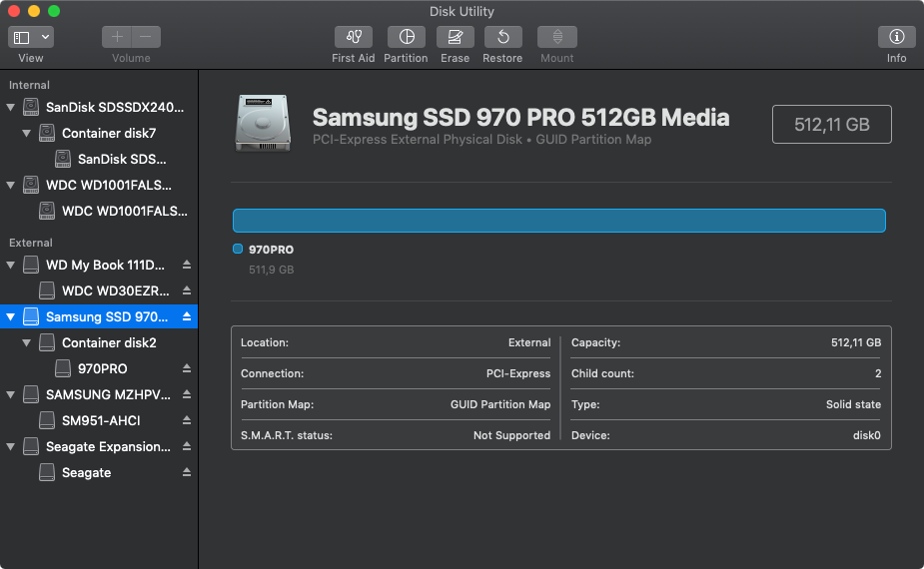
Task: Click the Mount toolbar icon
Action: click(x=556, y=37)
